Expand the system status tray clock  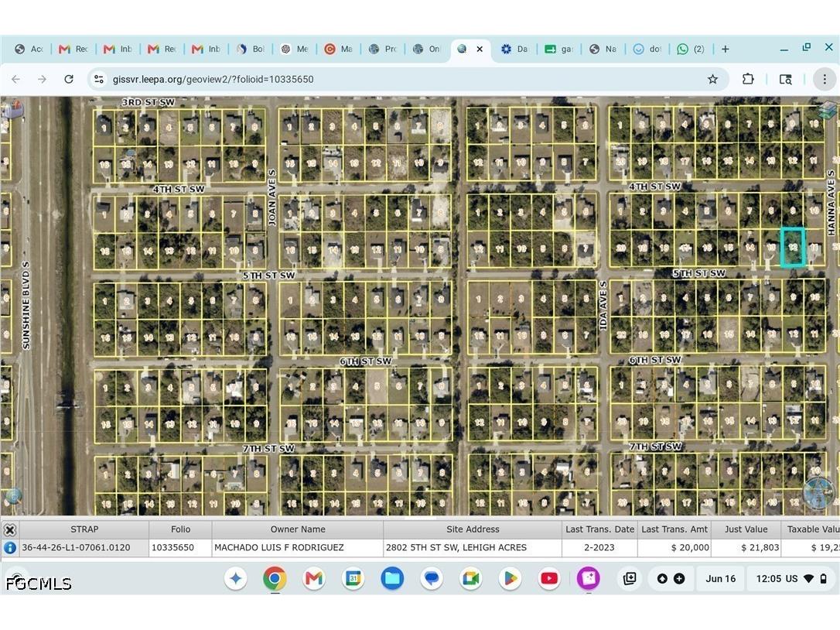(792, 578)
